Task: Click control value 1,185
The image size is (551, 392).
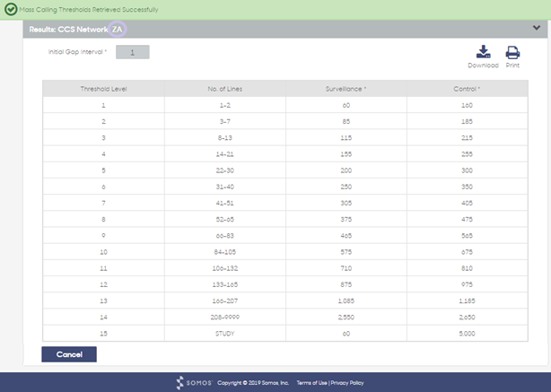Action: (467, 301)
